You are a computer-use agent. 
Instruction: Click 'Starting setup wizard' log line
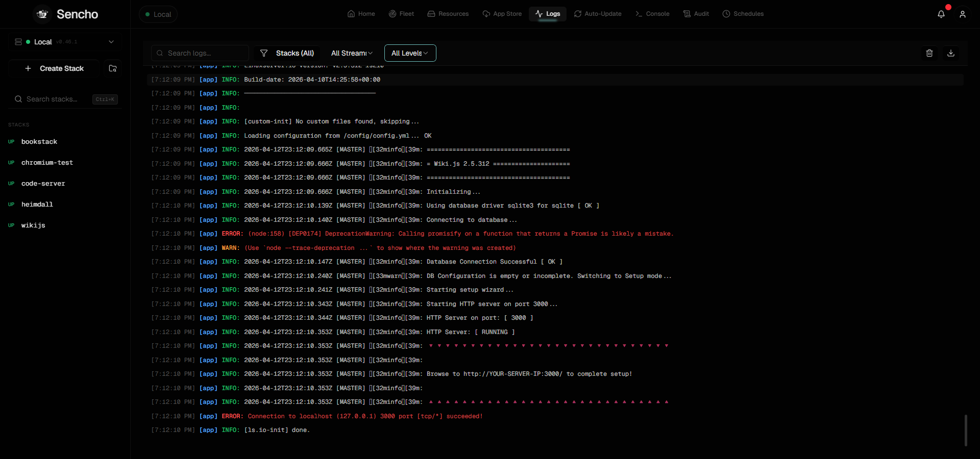tap(555, 290)
